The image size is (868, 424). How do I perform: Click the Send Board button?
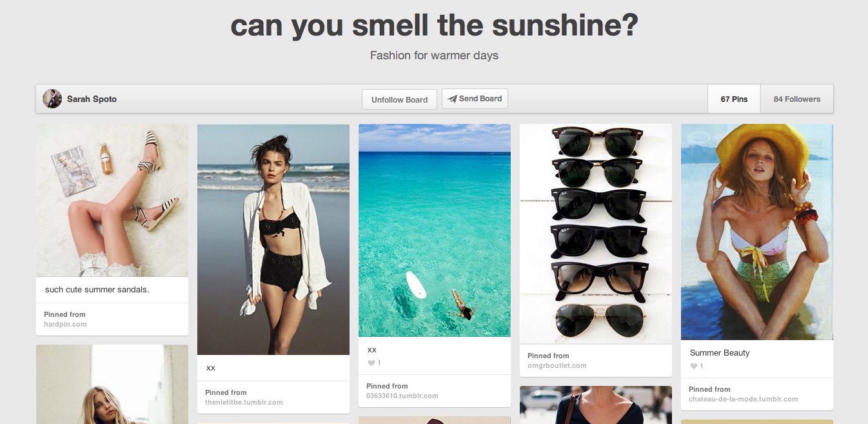475,99
